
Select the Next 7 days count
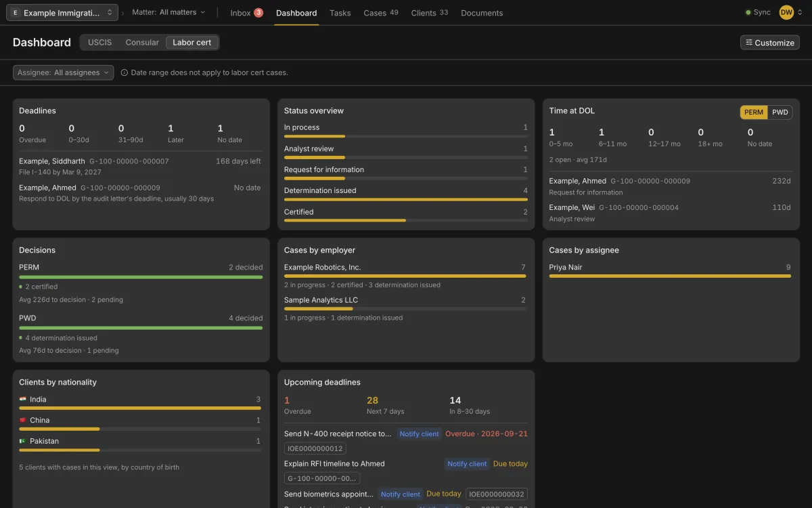coord(386,405)
